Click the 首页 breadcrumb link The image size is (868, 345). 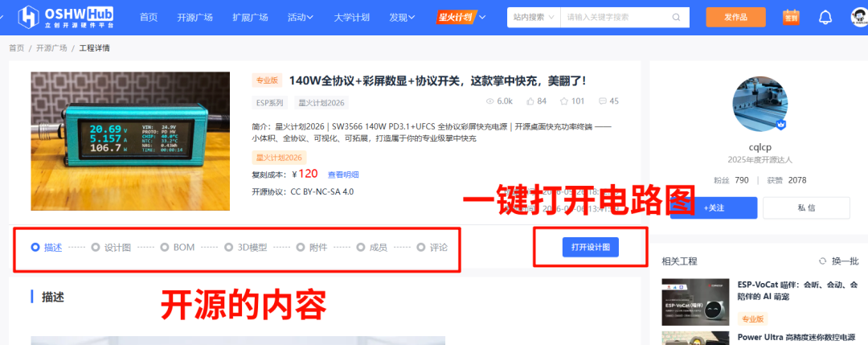point(17,48)
